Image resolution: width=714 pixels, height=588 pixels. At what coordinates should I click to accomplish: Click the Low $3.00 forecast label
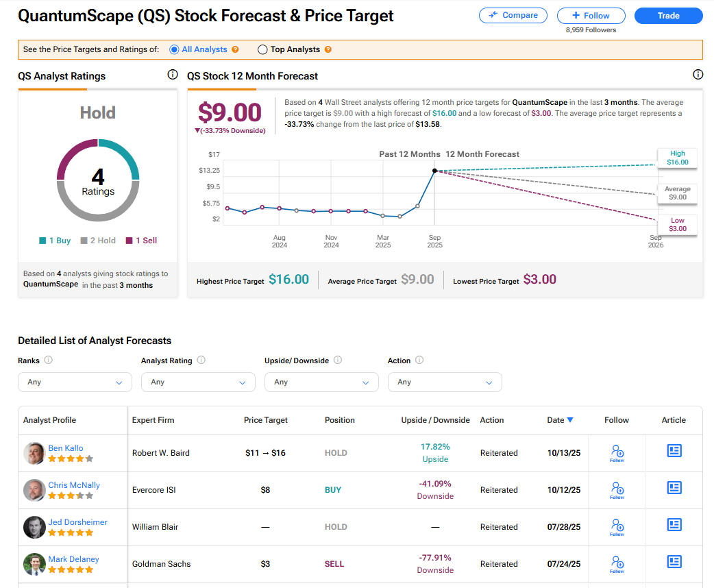(677, 225)
